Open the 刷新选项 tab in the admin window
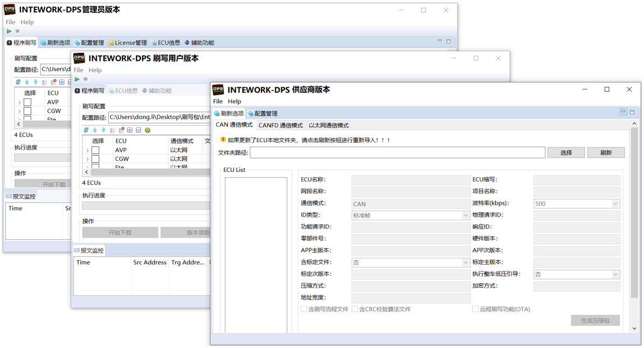 click(55, 43)
